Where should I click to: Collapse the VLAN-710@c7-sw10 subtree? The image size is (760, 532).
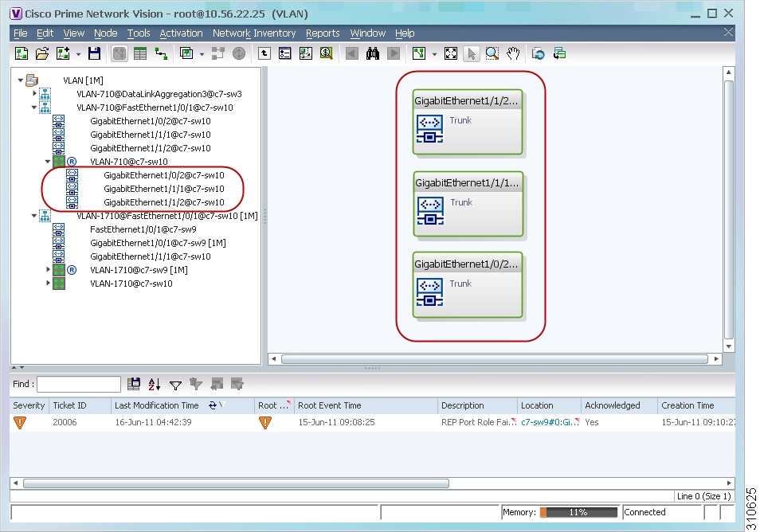coord(48,162)
